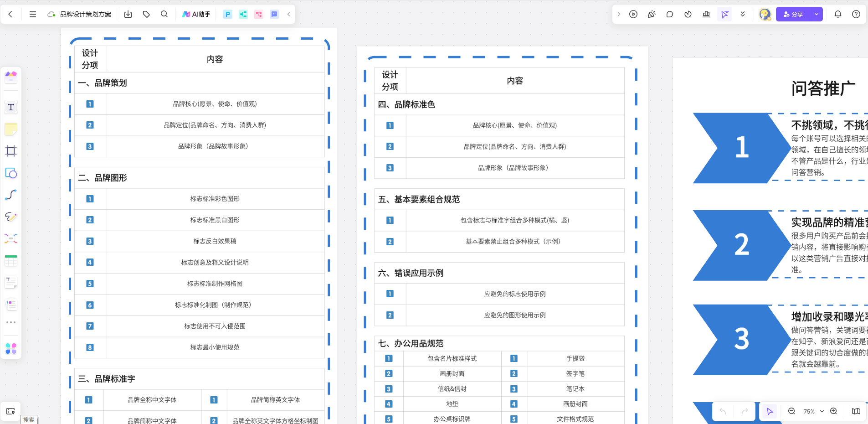This screenshot has height=424, width=868.
Task: Click the 搜索 label
Action: [x=29, y=420]
